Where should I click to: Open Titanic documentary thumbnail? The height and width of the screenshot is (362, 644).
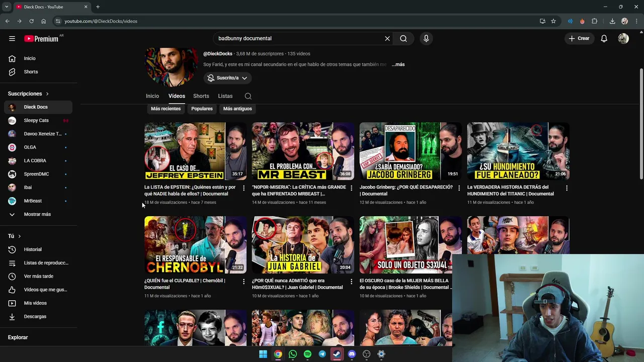pyautogui.click(x=518, y=151)
